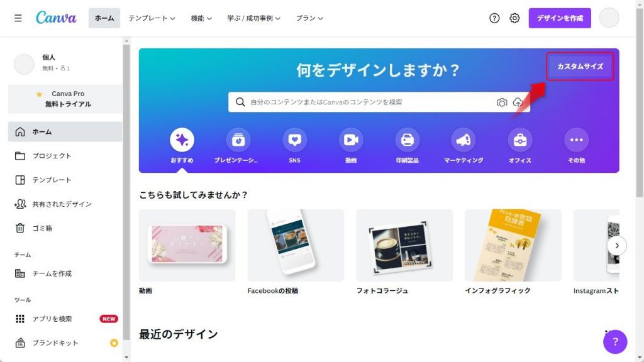Screen dimensions: 644x362
Task: Click the カスタムサイズ button
Action: point(580,67)
